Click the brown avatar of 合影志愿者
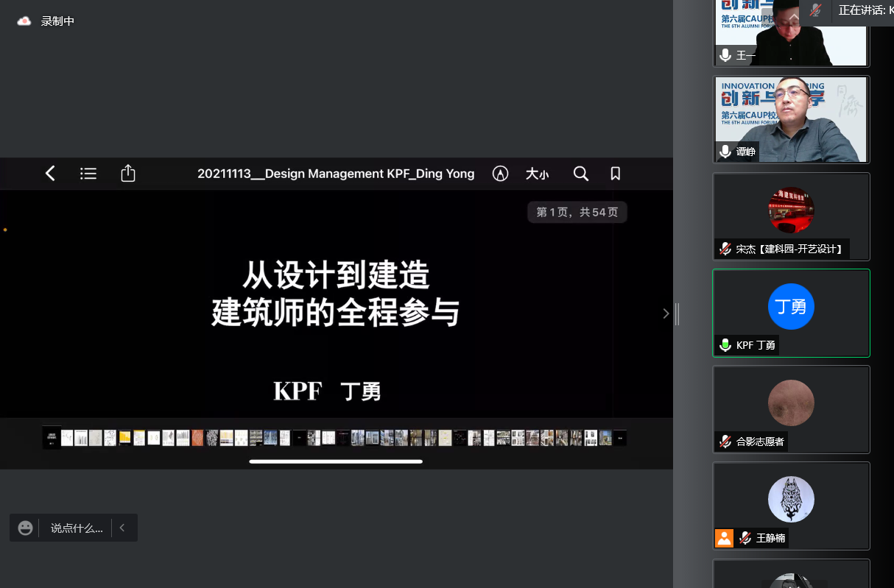 coord(791,403)
